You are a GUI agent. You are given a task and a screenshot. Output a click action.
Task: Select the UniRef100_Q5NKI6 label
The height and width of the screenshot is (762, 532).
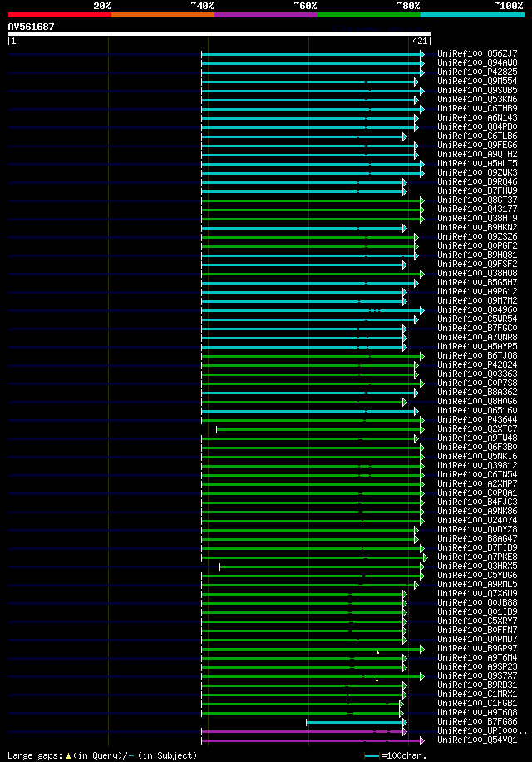point(477,457)
